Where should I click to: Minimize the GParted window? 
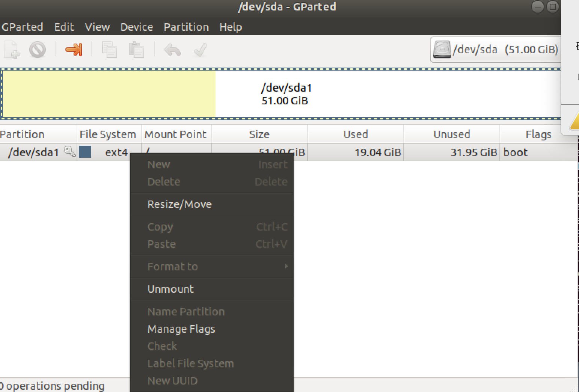(538, 7)
